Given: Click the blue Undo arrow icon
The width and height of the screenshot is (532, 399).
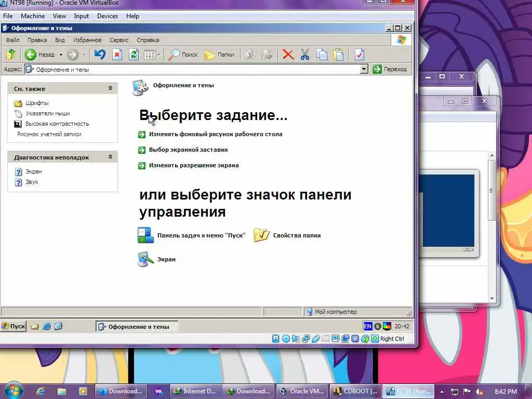Looking at the screenshot, I should (100, 54).
